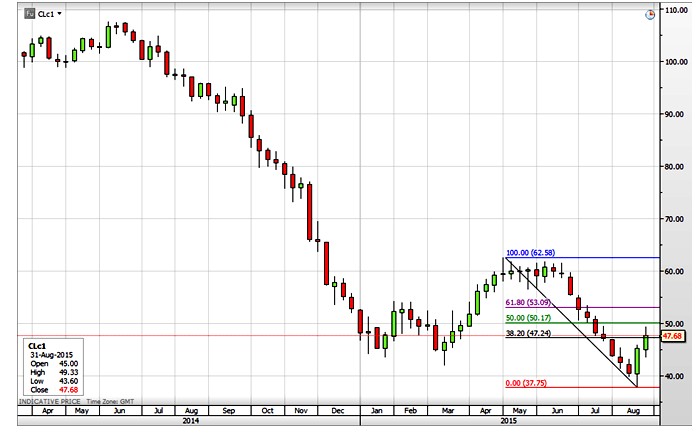Click the Dec month label on time axis
The image size is (699, 436).
[338, 410]
